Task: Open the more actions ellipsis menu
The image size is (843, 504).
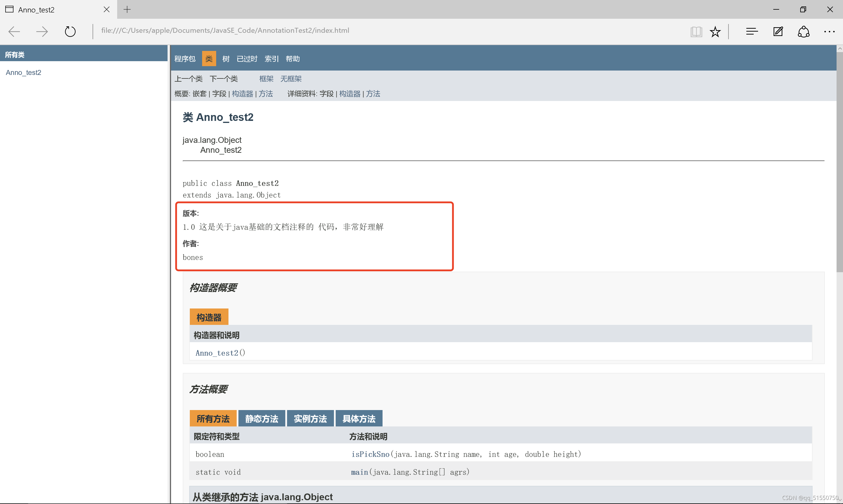Action: click(x=829, y=32)
